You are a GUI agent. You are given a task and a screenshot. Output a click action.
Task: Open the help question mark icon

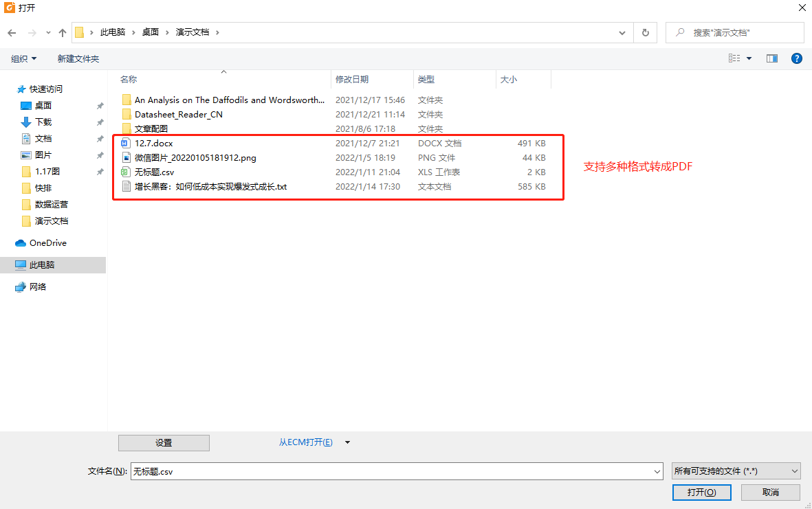[797, 59]
